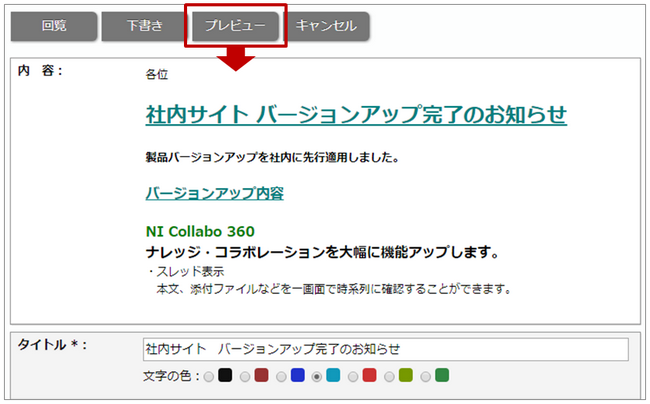Click the brown color swatch
The height and width of the screenshot is (404, 650).
(261, 375)
